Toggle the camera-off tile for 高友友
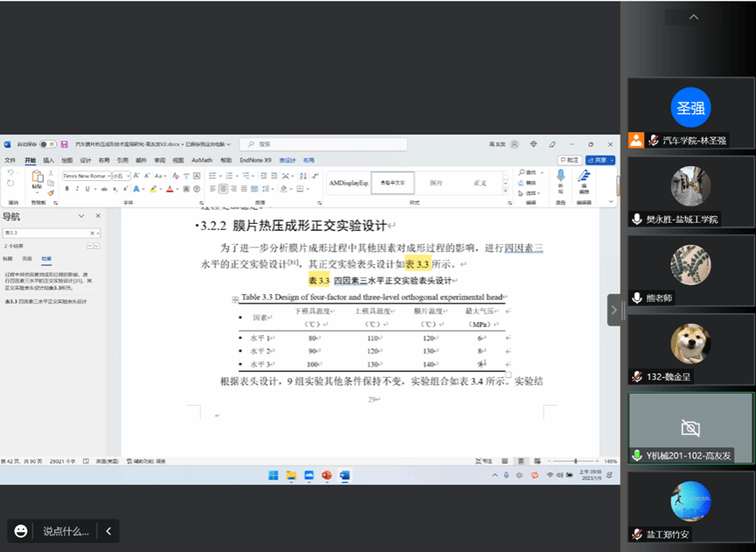Viewport: 756px width, 552px height. [689, 427]
